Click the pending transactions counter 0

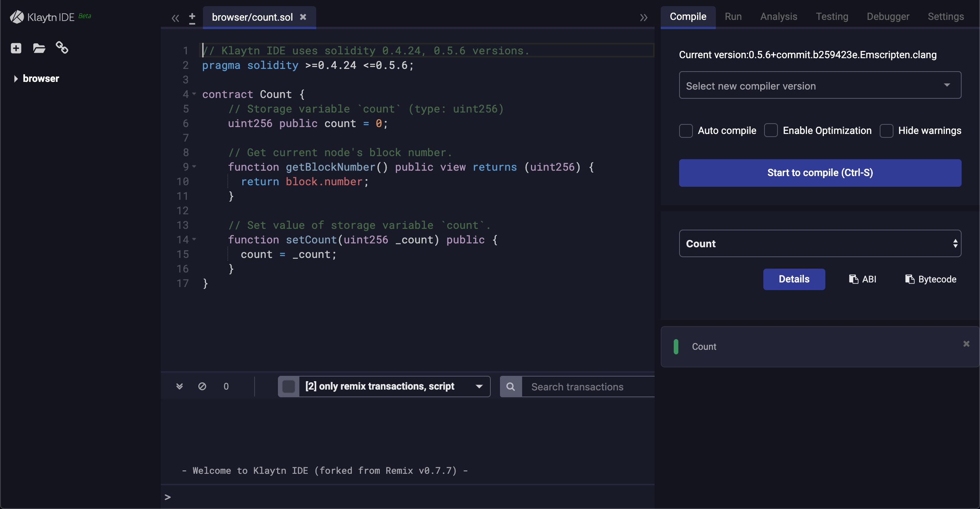[226, 386]
